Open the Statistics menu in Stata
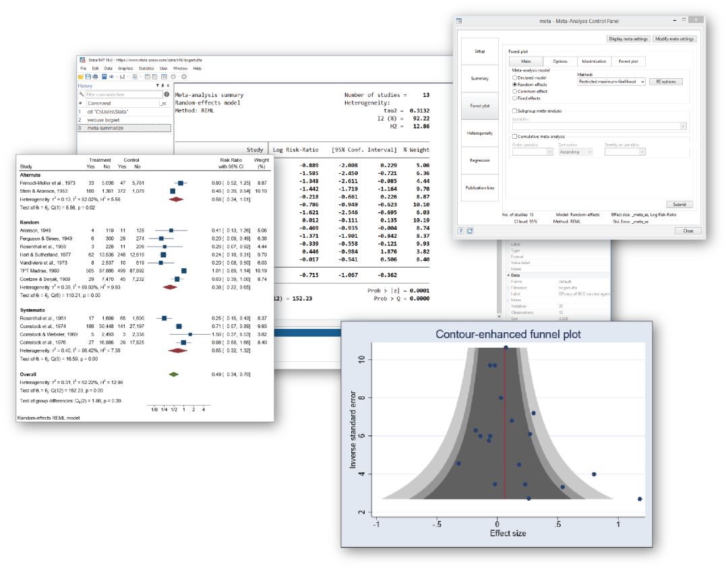Viewport: 728px width, 570px height. [146, 69]
